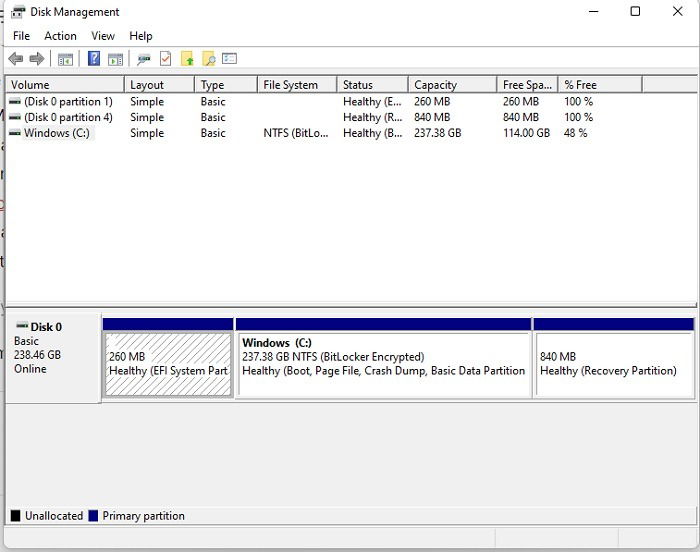Sort by the Volume column header

[65, 84]
